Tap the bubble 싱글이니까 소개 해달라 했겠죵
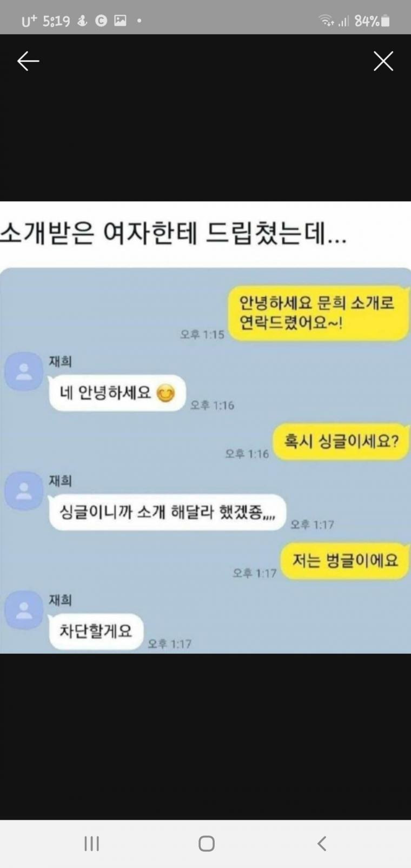This screenshot has width=411, height=868. tap(167, 512)
